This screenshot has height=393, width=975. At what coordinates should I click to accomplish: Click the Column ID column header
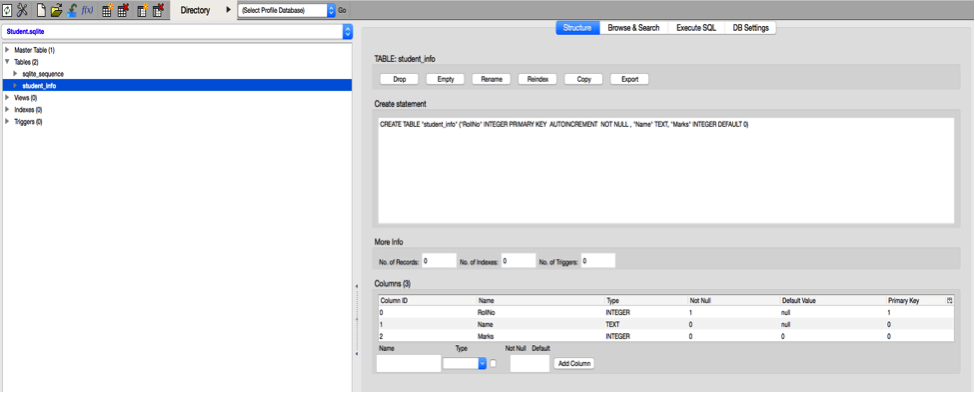point(427,300)
